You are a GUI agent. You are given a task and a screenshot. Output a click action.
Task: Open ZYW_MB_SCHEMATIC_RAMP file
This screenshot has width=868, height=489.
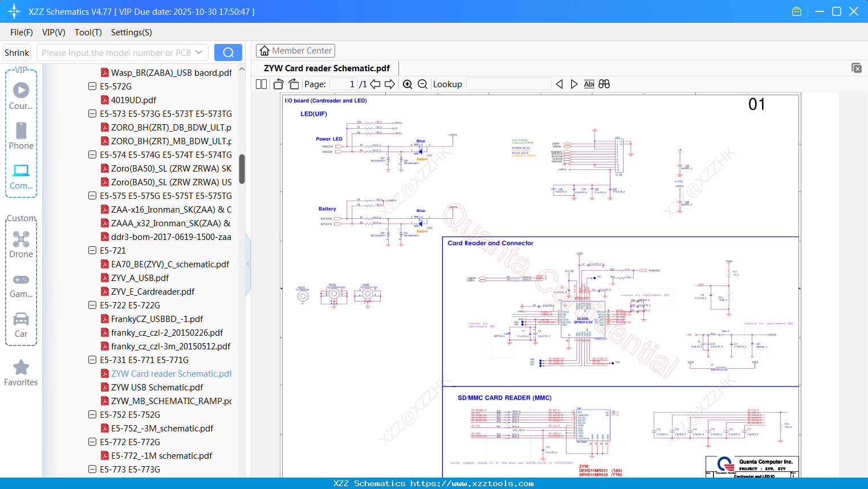click(x=171, y=401)
